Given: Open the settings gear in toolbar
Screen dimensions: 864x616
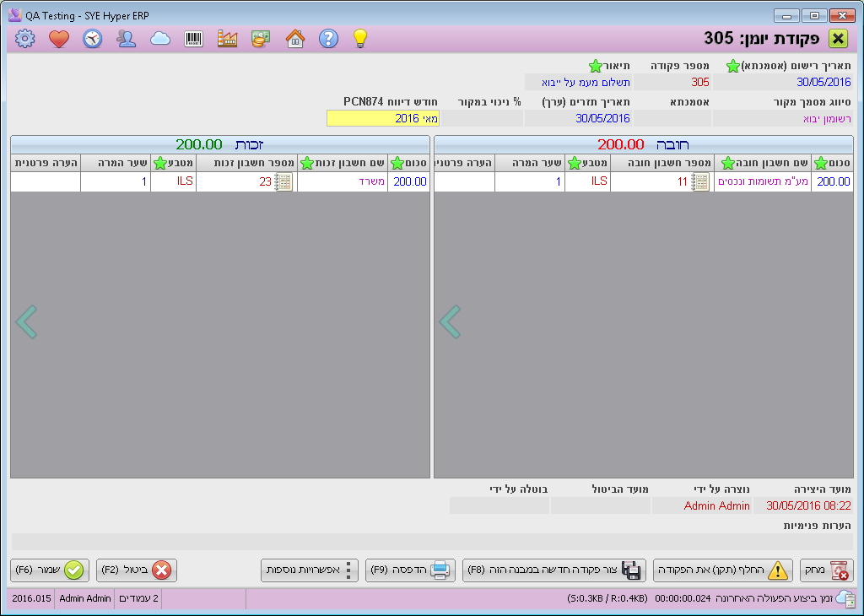Looking at the screenshot, I should [x=24, y=39].
